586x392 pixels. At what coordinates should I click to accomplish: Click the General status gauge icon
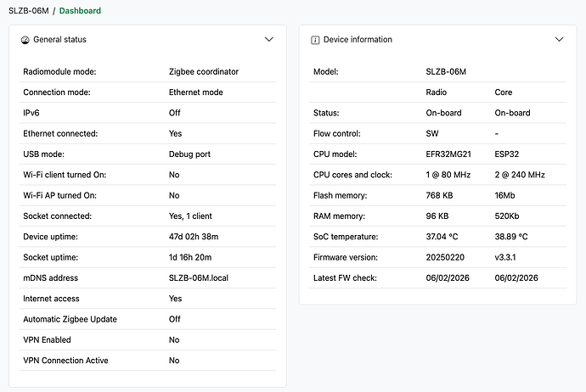click(25, 40)
